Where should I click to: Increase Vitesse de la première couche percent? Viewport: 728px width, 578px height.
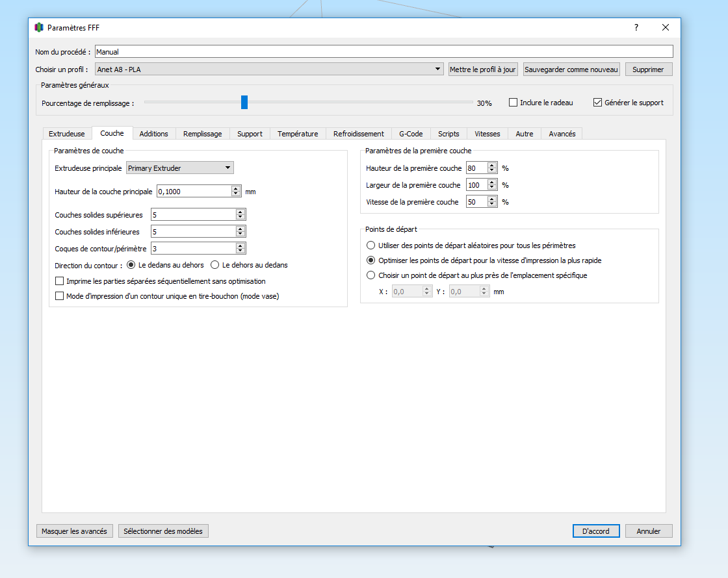pos(491,199)
